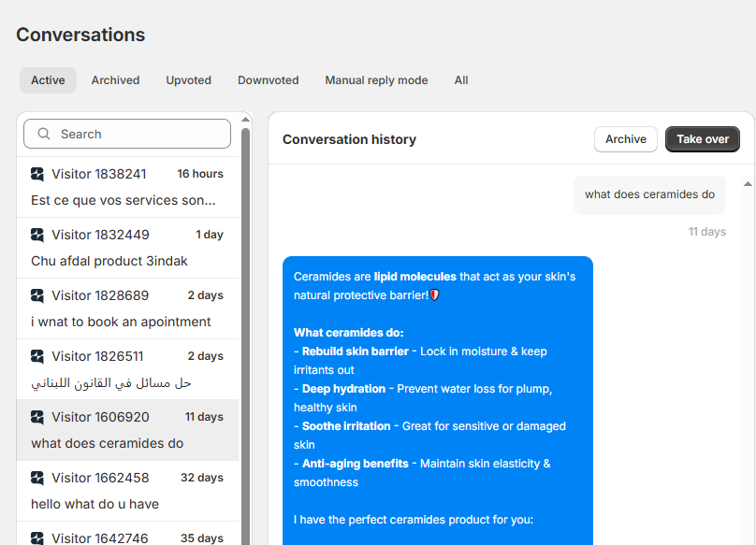
Task: Select the Active conversations tab
Action: pyautogui.click(x=48, y=80)
